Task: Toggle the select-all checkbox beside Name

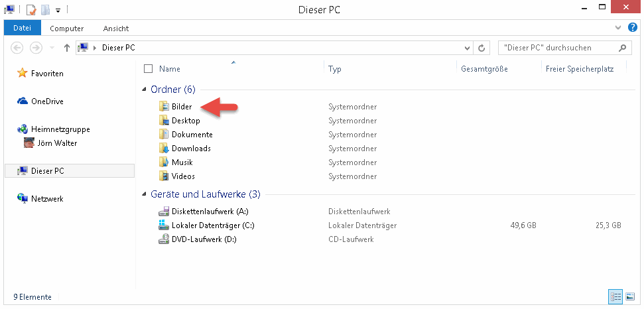Action: tap(148, 68)
